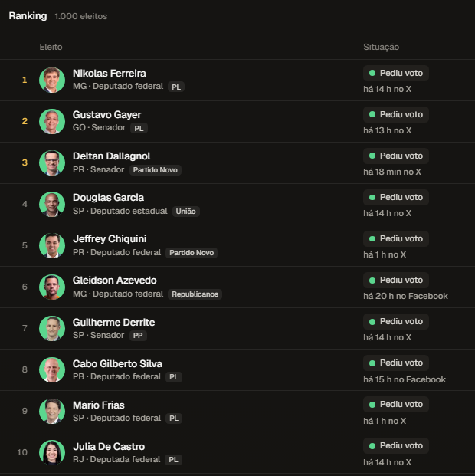Image resolution: width=475 pixels, height=476 pixels.
Task: Click Pediu voto badge for Cabo Gilberto Silva
Action: point(396,363)
